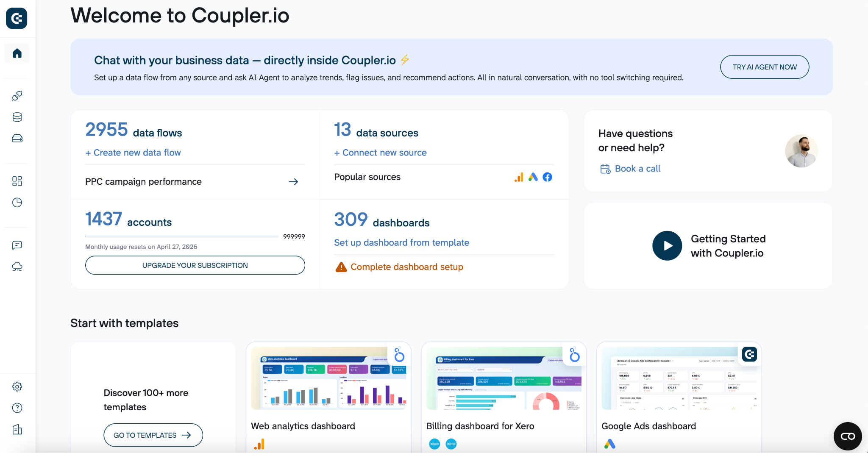The width and height of the screenshot is (868, 453).
Task: Click the Coupler badge on Google Ads card
Action: [x=750, y=354]
